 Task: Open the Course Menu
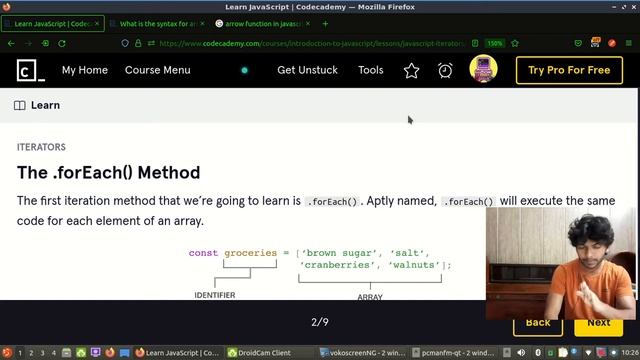click(x=158, y=70)
